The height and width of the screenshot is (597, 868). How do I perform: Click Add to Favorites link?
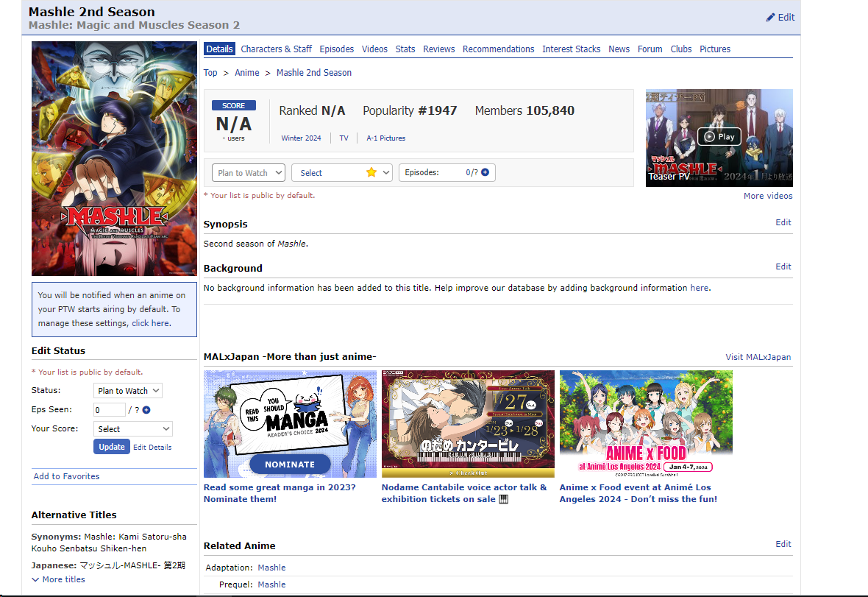[66, 476]
